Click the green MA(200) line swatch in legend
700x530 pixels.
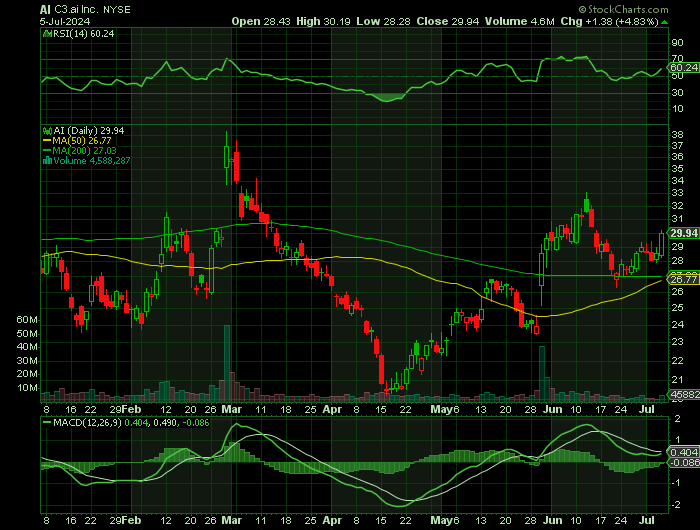(x=47, y=151)
